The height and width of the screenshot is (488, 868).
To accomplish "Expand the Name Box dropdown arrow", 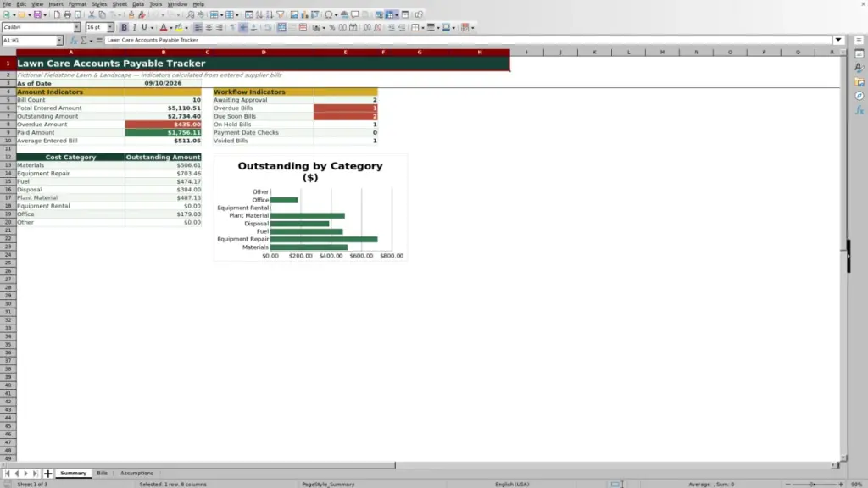I will tap(59, 40).
